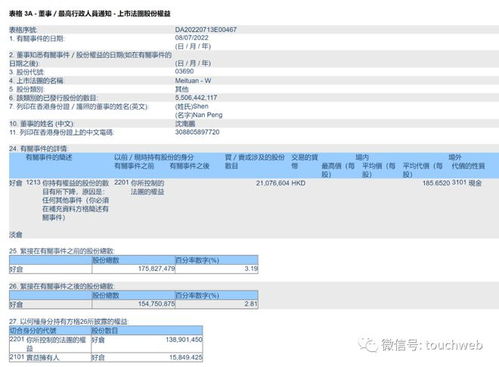499x367 pixels.
Task: Click heading '25. 緊接在有關事件之前的股份總數:'
Action: (x=62, y=251)
